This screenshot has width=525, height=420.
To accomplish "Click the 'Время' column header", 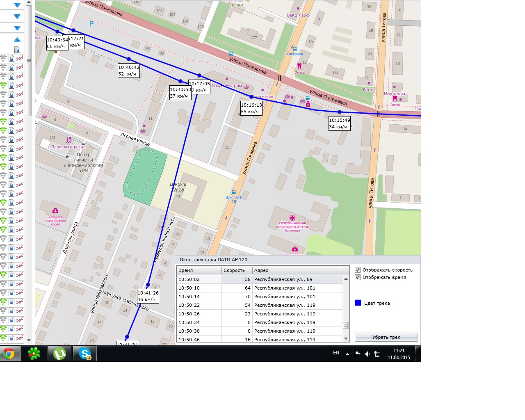I will (199, 270).
